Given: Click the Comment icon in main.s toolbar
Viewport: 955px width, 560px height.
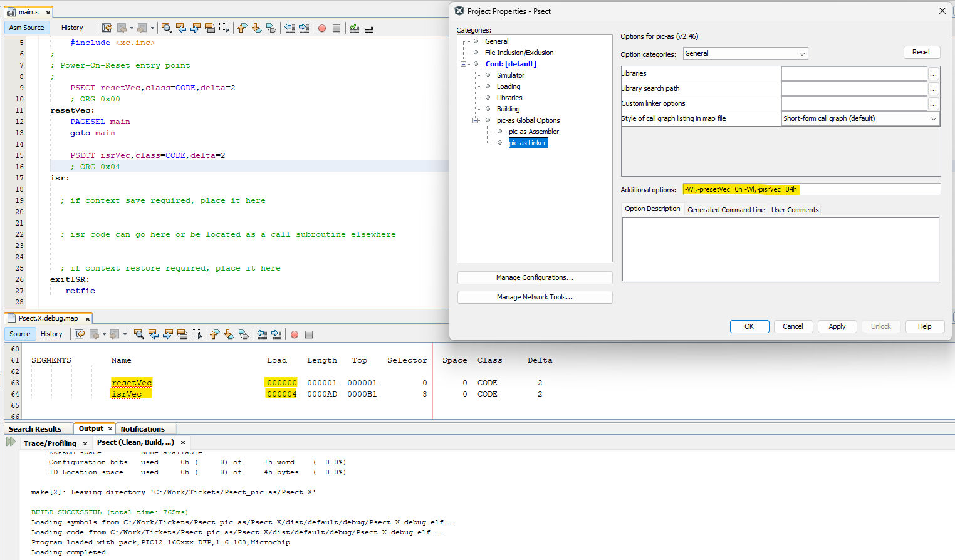Looking at the screenshot, I should 355,28.
